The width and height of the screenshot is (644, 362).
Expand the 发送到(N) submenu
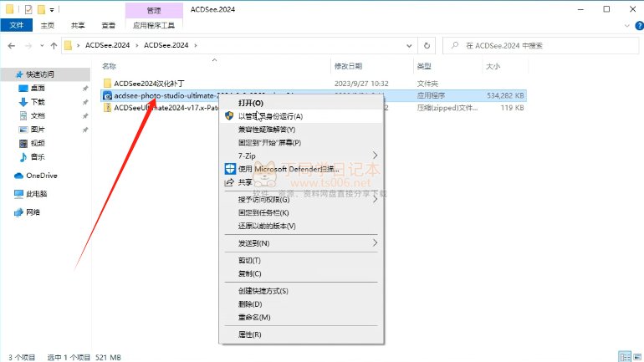point(301,243)
